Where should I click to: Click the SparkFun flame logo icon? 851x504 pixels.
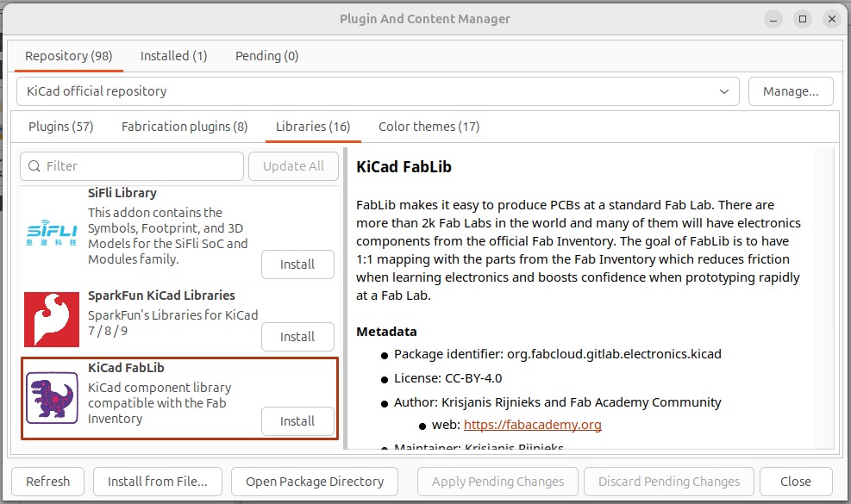[x=51, y=320]
